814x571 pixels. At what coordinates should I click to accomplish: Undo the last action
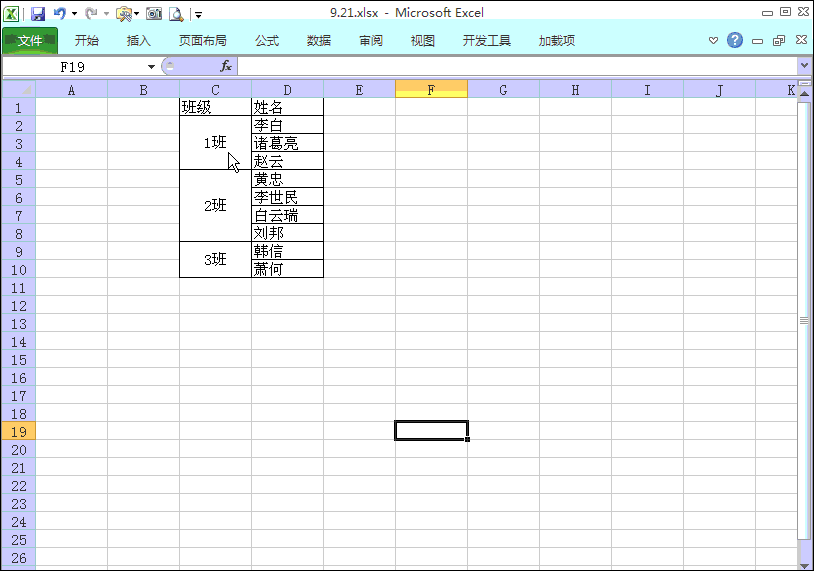click(x=60, y=13)
